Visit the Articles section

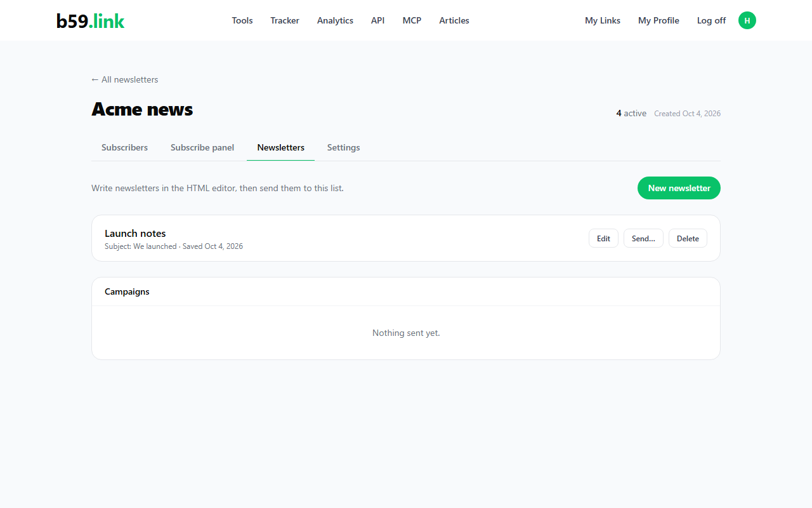coord(454,20)
